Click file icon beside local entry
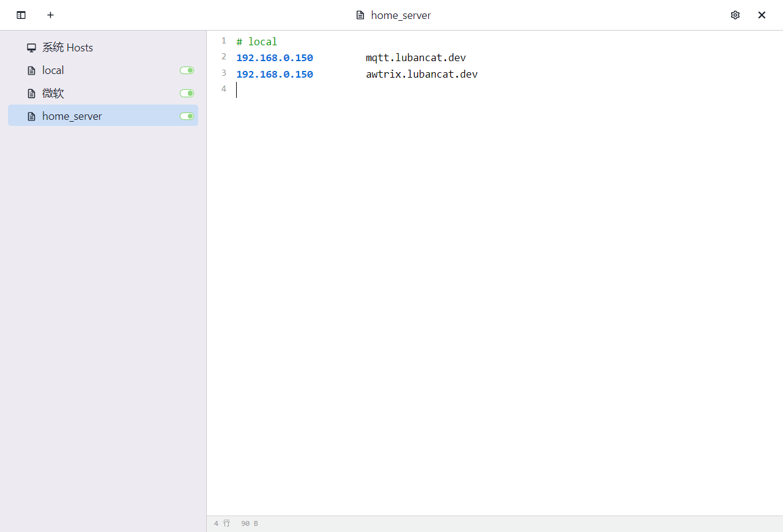 point(31,70)
